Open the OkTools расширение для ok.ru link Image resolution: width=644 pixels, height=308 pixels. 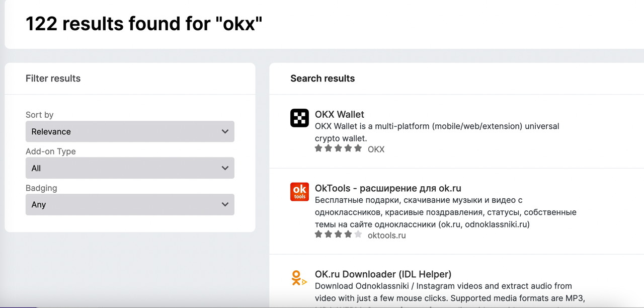tap(388, 189)
